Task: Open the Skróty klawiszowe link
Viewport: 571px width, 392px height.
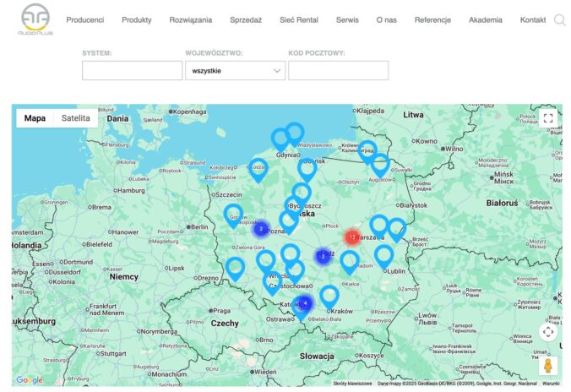Action: point(352,383)
